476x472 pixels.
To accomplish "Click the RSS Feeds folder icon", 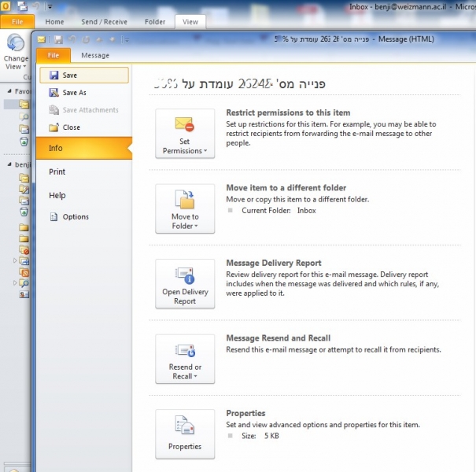I will coord(24,271).
